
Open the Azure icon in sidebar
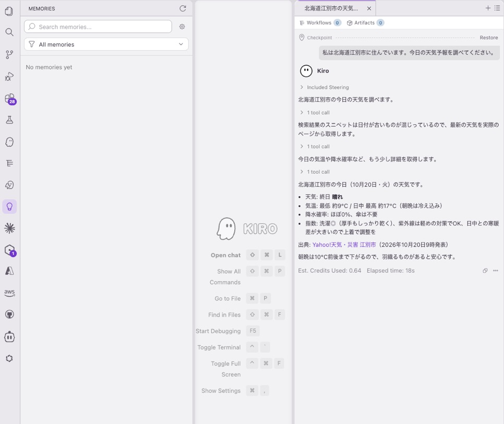pyautogui.click(x=9, y=271)
